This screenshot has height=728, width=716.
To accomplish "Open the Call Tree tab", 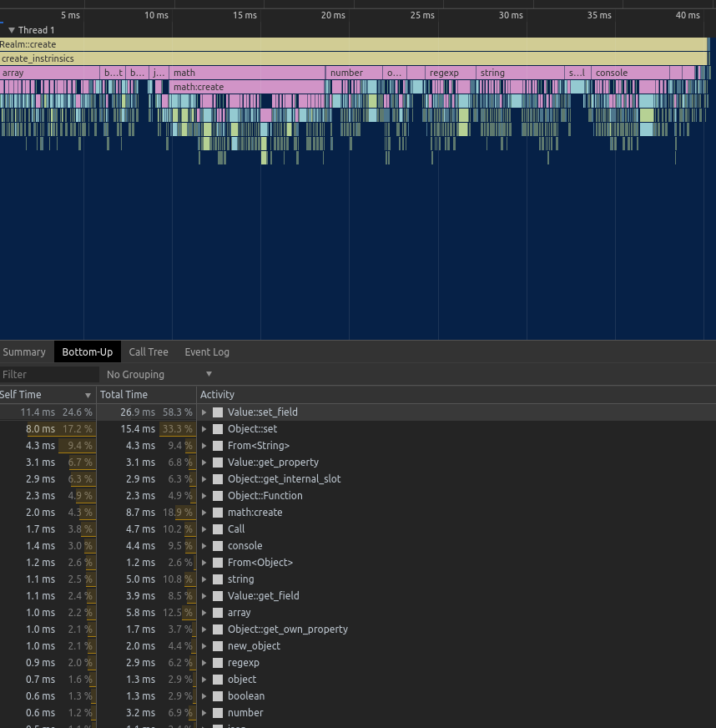I will 149,352.
